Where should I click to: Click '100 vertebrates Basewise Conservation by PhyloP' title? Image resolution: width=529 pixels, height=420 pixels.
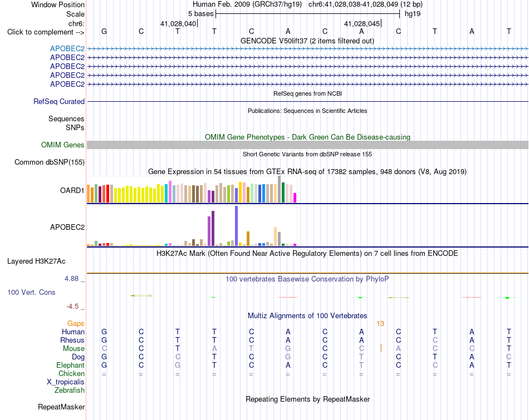(x=307, y=279)
